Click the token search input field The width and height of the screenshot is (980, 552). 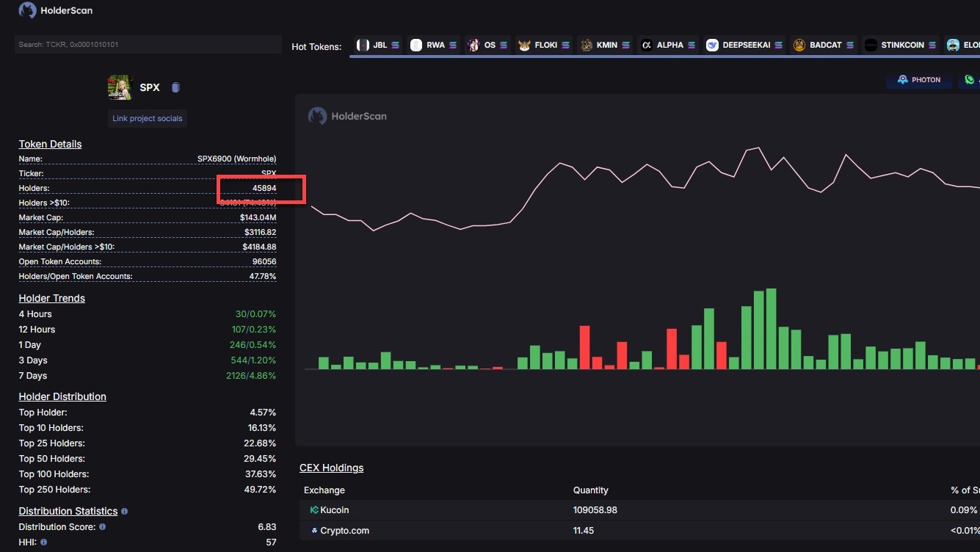click(x=148, y=45)
